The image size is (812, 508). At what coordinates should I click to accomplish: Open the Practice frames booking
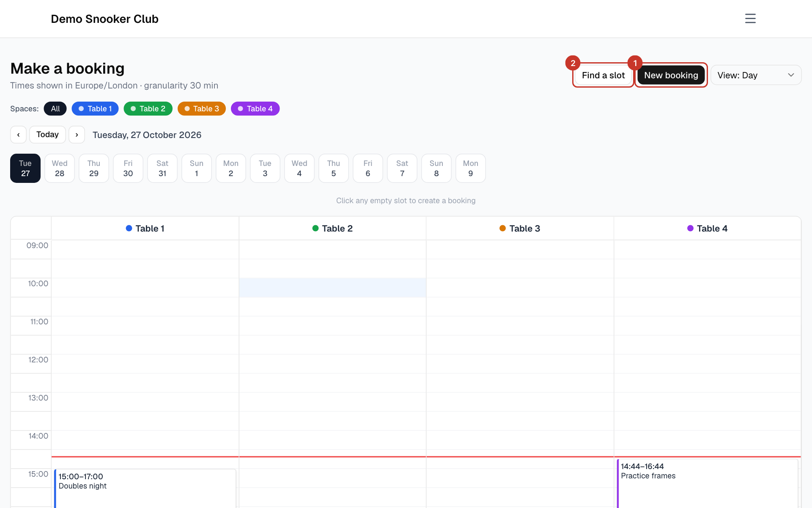708,483
